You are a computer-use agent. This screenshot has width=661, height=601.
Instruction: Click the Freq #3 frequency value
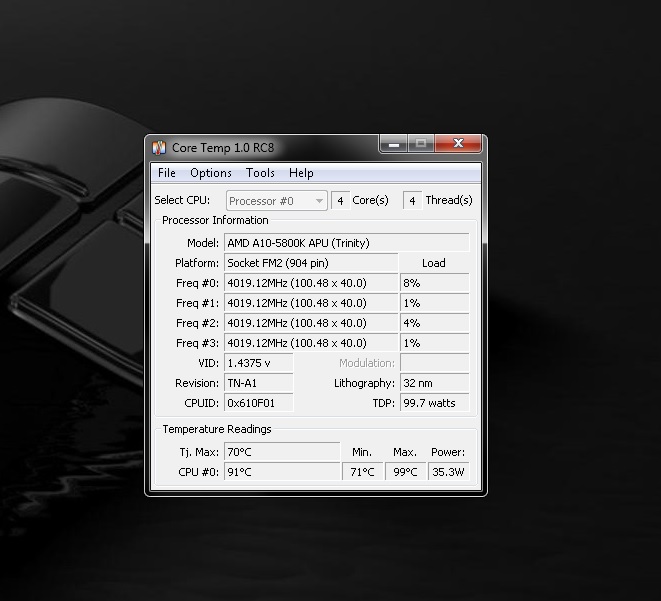coord(311,343)
